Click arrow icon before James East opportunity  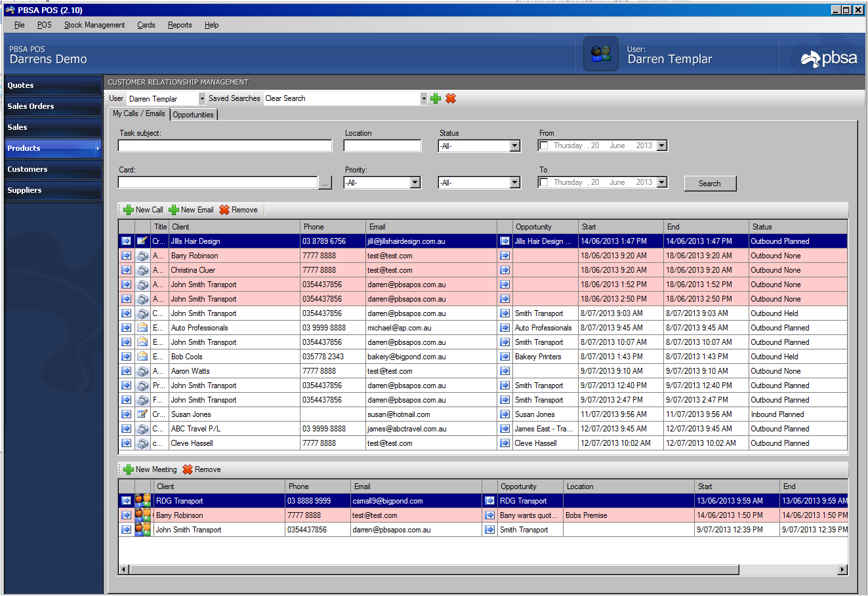pos(505,429)
